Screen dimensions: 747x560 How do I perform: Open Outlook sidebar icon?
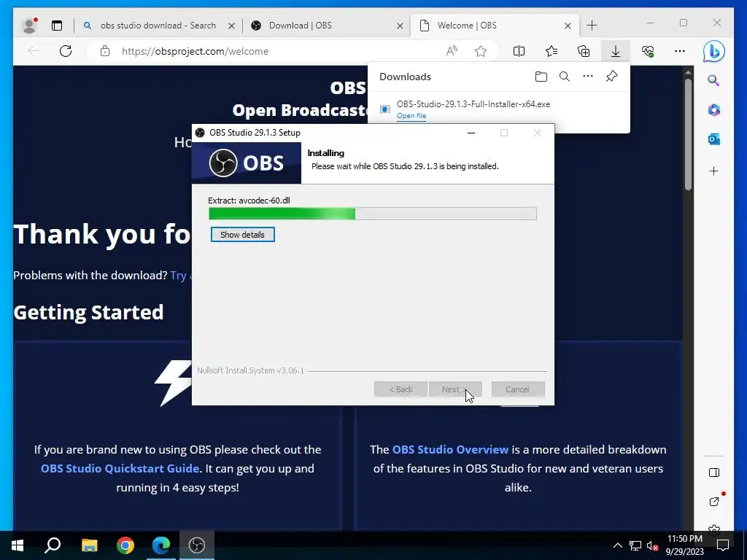[713, 139]
